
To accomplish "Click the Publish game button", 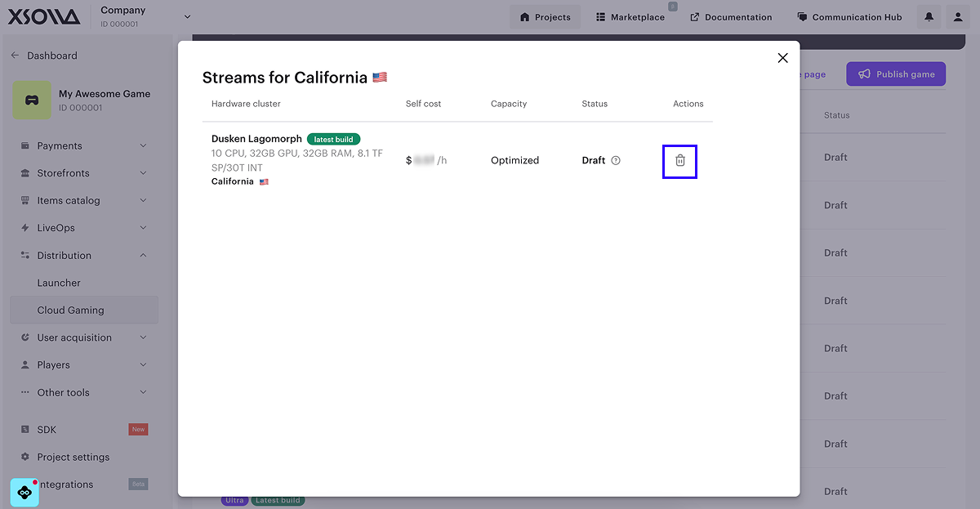I will (x=896, y=74).
